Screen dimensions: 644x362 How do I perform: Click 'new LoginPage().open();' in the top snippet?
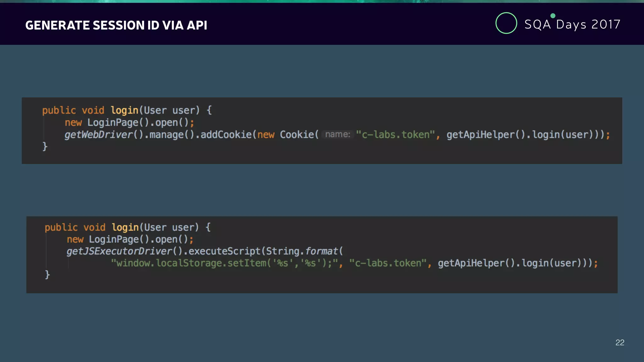[130, 123]
